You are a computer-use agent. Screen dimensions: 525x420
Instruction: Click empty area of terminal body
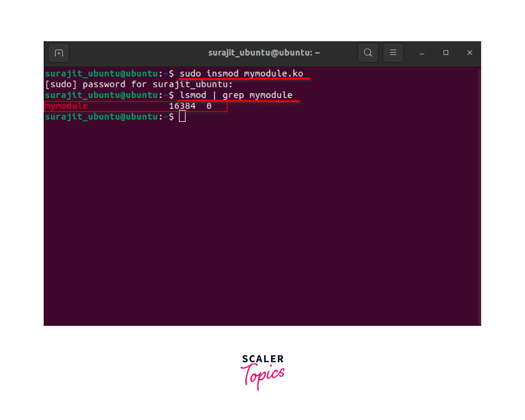click(244, 219)
